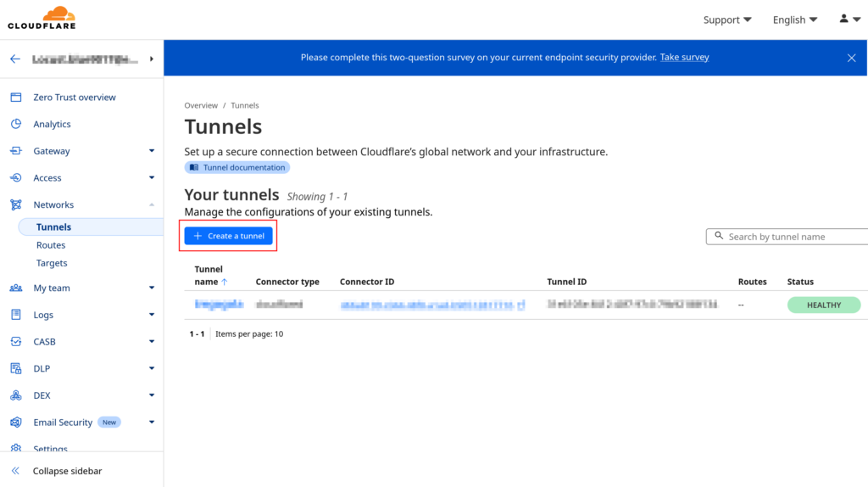
Task: Click the My team people icon
Action: pos(16,288)
